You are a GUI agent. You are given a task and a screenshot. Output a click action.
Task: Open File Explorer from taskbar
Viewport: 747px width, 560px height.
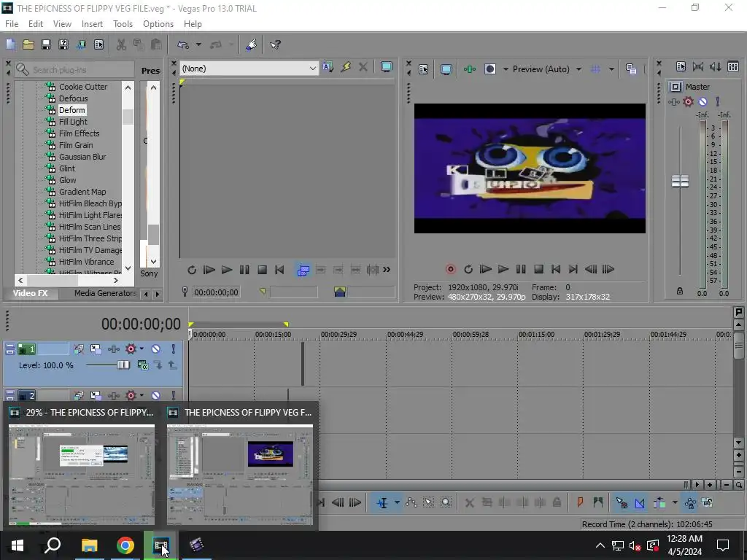[89, 545]
